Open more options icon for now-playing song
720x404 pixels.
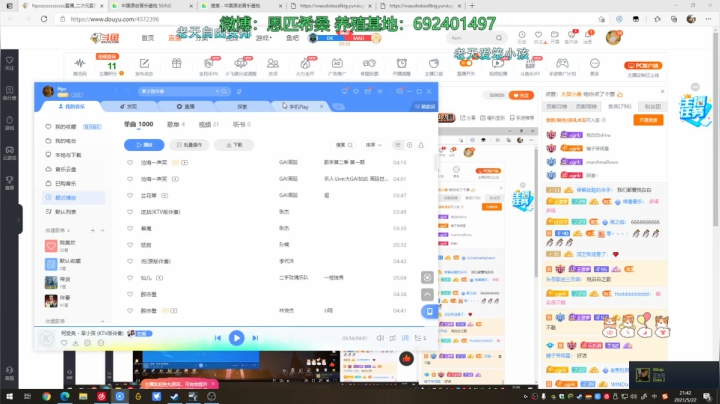101,343
